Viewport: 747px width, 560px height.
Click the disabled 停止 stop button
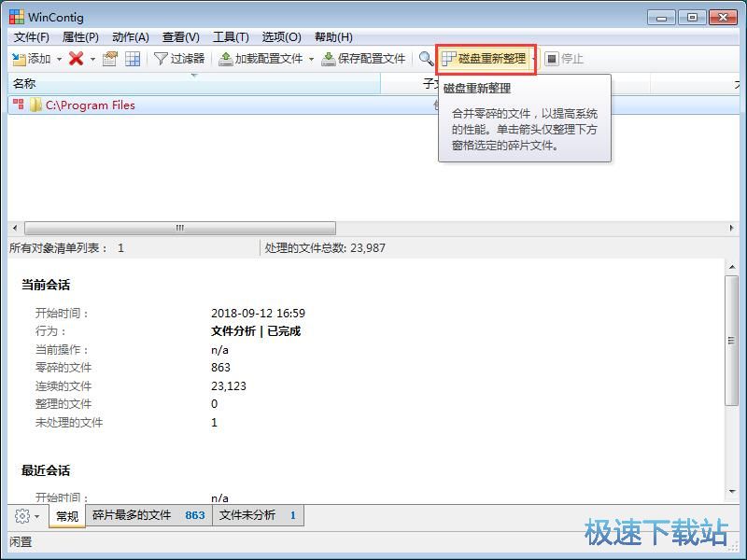[564, 59]
